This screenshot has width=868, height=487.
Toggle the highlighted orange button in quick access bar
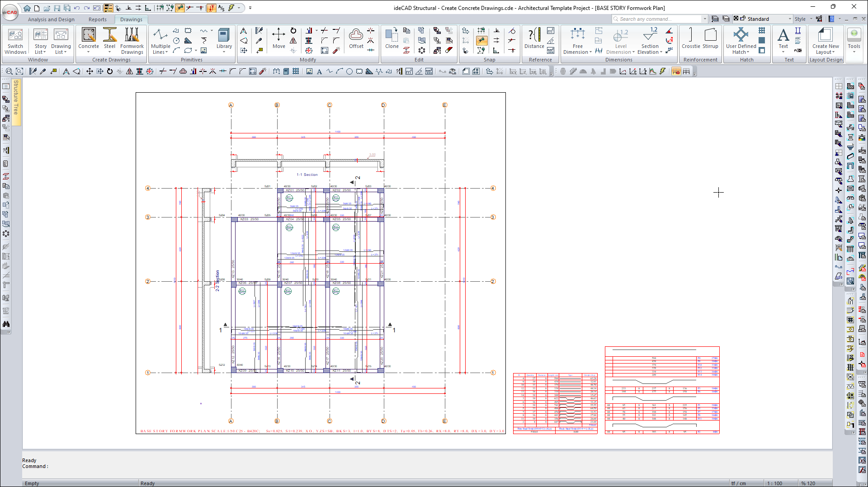point(211,8)
